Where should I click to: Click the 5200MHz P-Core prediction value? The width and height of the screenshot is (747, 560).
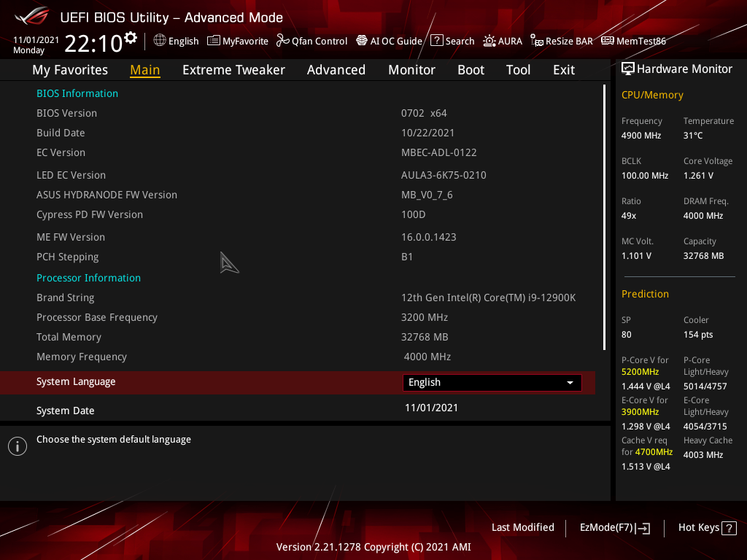click(x=640, y=372)
